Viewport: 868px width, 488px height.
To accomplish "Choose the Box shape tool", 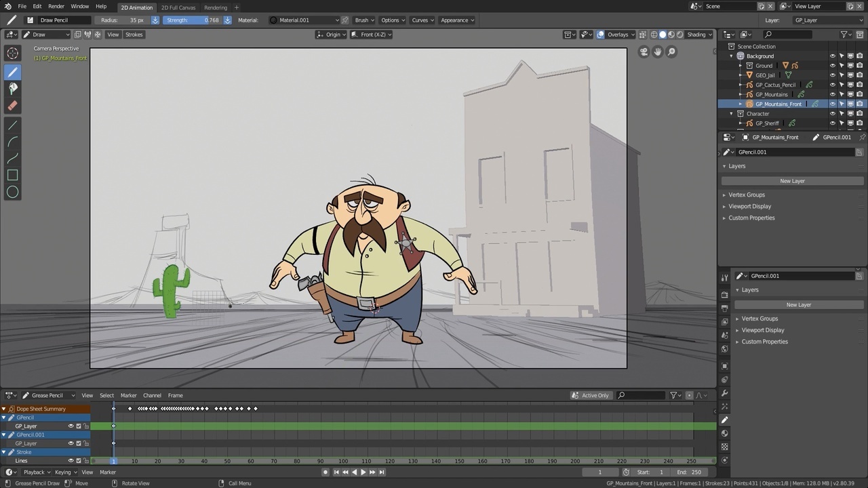I will point(12,175).
